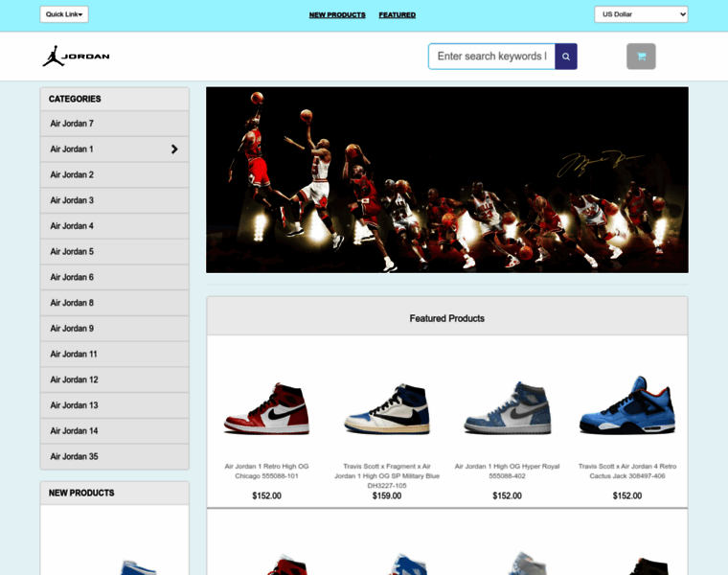Open the Air Jordan 9 category
The height and width of the screenshot is (575, 728).
point(114,328)
